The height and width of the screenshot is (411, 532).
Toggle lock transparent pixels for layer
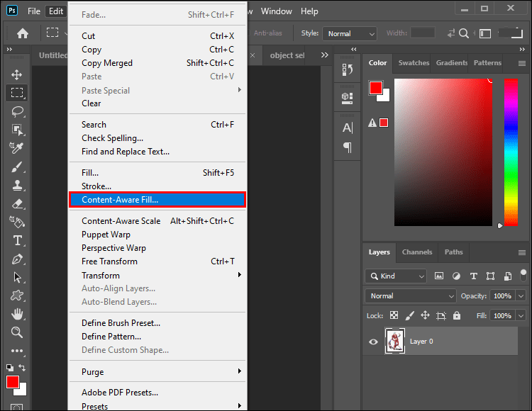(394, 315)
